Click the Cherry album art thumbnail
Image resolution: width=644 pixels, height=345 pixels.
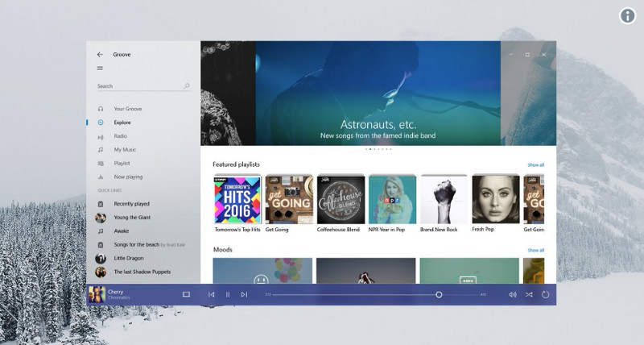tap(97, 294)
